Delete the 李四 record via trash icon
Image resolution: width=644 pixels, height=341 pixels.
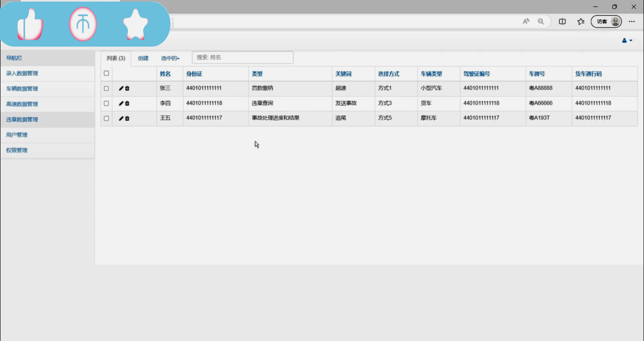coord(127,103)
